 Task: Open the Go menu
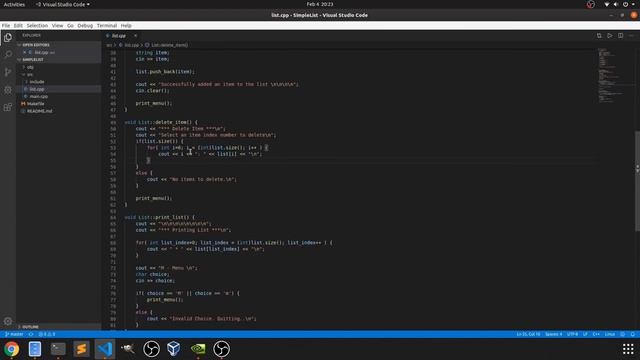70,26
